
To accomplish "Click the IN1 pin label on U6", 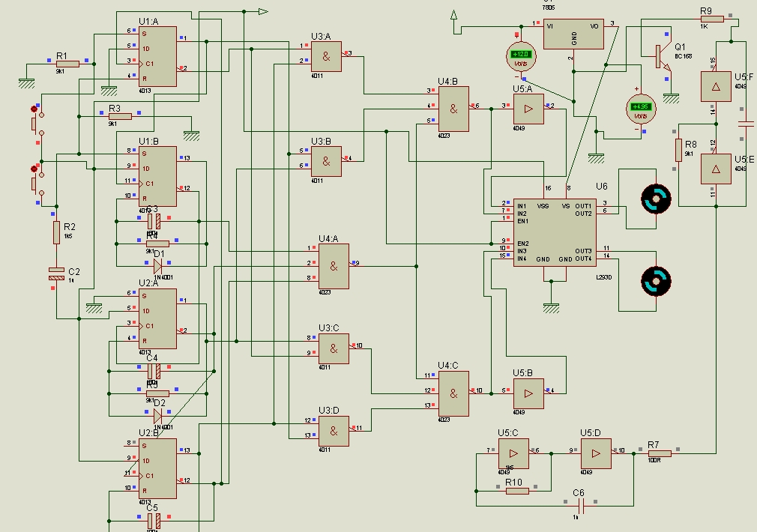I will point(522,206).
